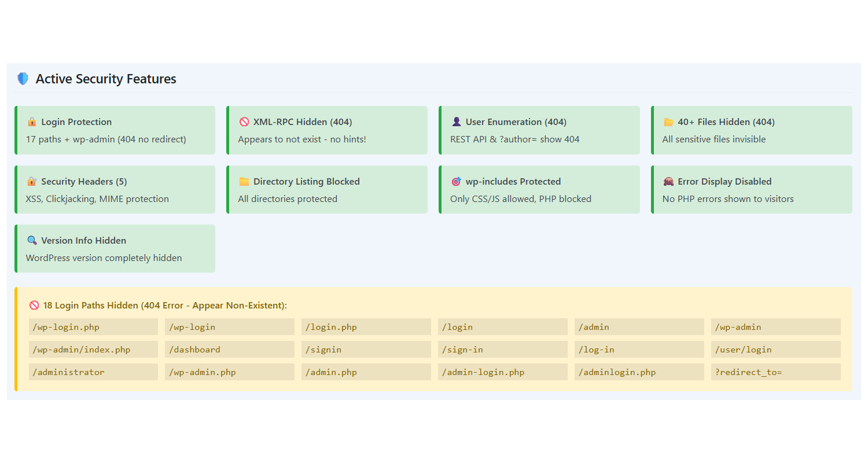Click the shield icon beside Active Security Features
868x463 pixels.
click(23, 79)
